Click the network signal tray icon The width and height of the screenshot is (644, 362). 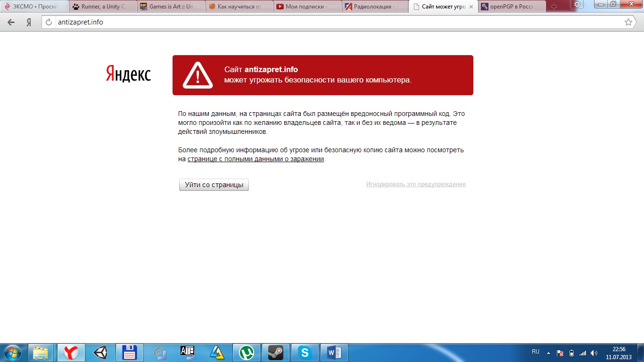583,353
